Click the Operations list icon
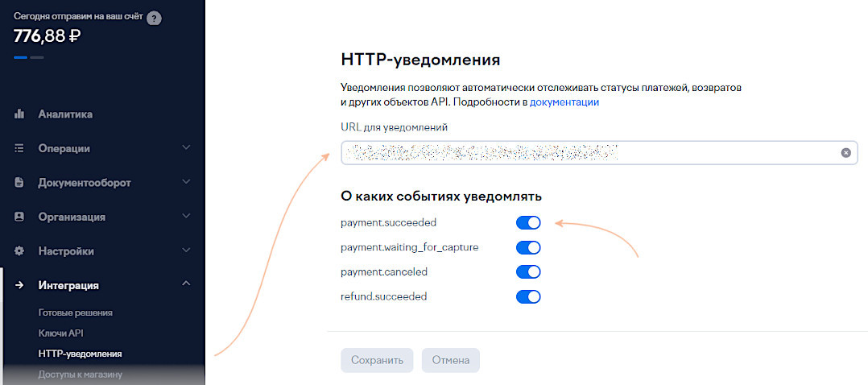Image resolution: width=868 pixels, height=385 pixels. pos(19,148)
